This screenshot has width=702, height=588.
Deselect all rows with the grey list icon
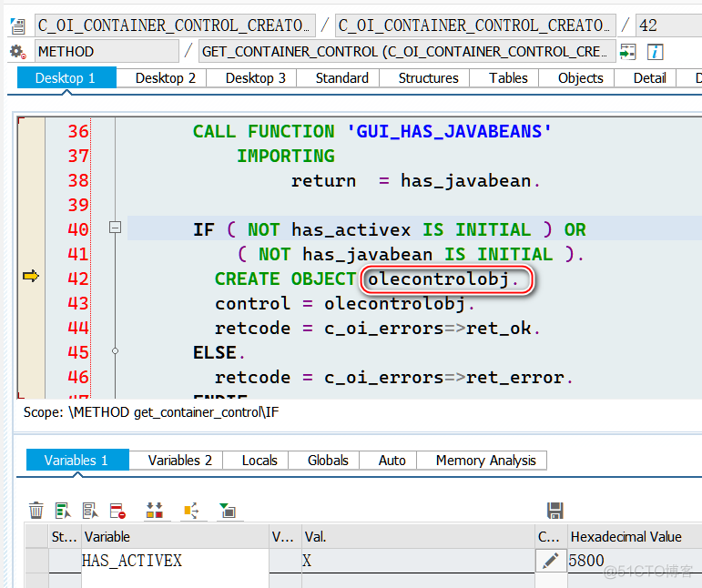pyautogui.click(x=90, y=510)
